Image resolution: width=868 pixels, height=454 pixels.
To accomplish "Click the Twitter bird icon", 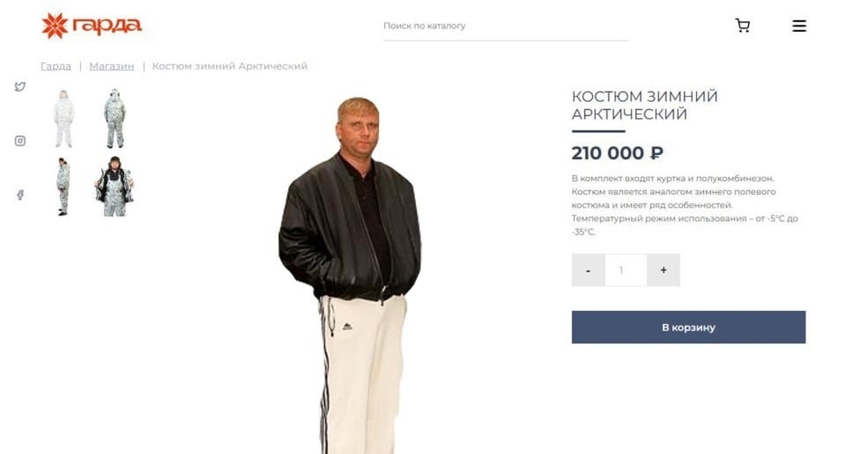I will [x=20, y=87].
